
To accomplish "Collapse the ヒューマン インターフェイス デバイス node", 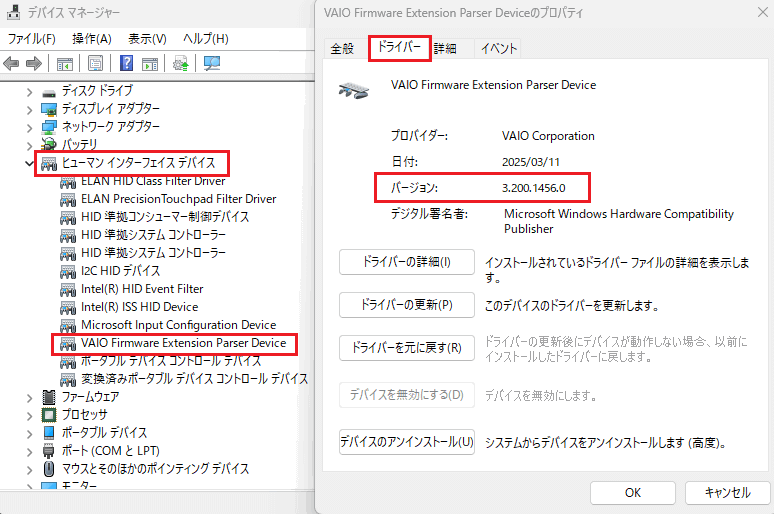I will coord(29,163).
